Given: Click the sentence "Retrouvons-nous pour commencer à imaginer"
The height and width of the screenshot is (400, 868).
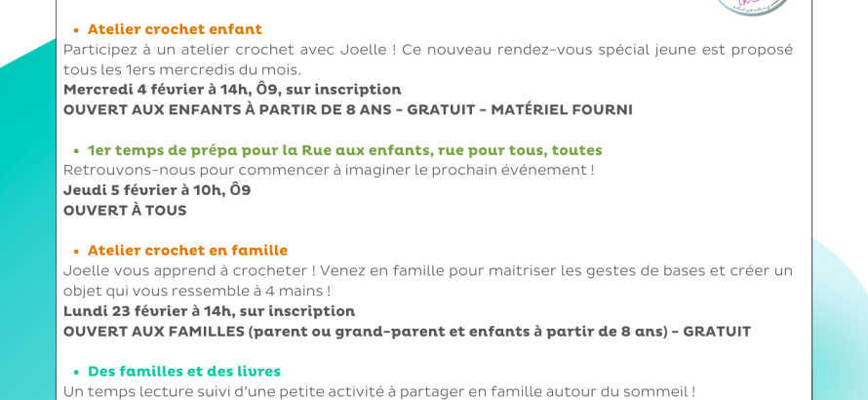Looking at the screenshot, I should (329, 170).
